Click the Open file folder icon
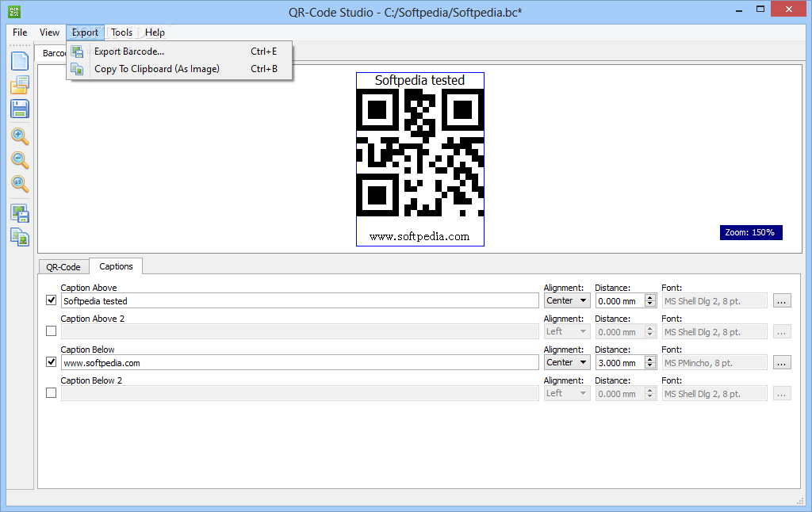The width and height of the screenshot is (812, 512). [20, 85]
